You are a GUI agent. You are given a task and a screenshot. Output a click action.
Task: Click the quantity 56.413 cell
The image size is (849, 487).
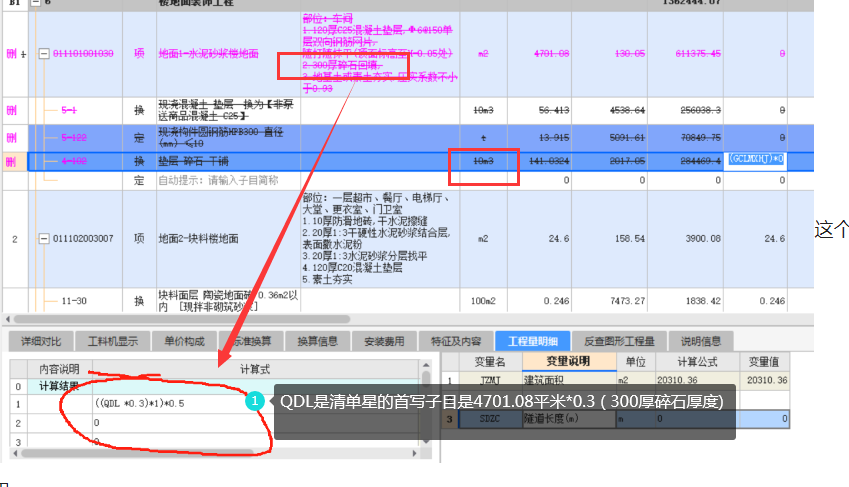(x=539, y=111)
